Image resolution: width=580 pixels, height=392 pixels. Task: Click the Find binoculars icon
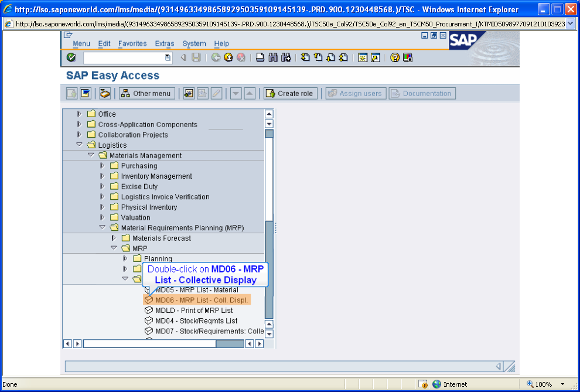273,57
